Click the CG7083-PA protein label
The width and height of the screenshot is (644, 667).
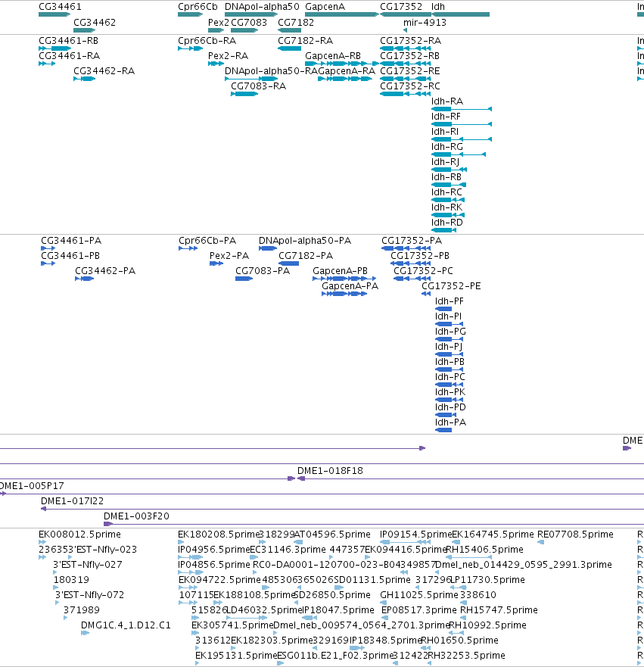click(263, 271)
